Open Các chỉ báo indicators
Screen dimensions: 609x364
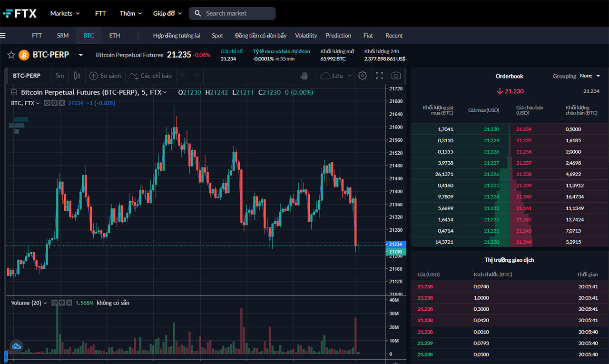pyautogui.click(x=151, y=76)
